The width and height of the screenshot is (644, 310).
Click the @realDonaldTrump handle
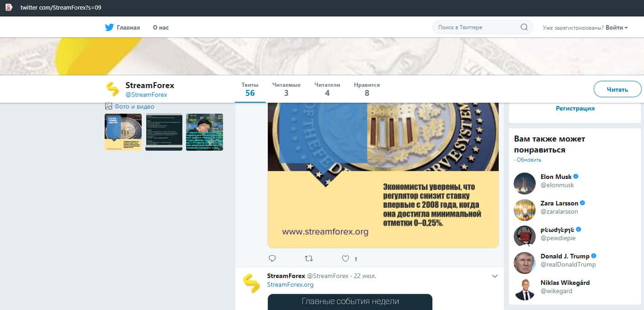[568, 264]
